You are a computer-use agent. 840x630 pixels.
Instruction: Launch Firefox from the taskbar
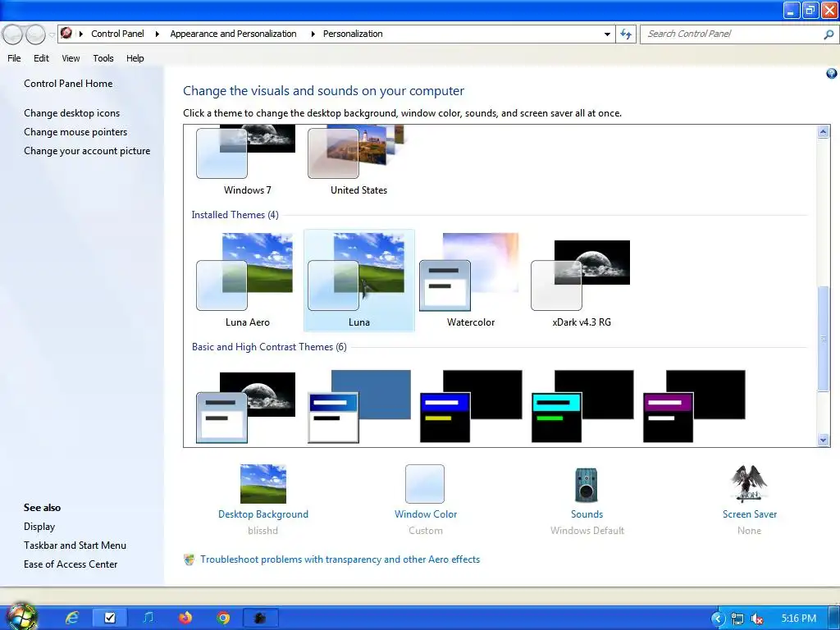(x=185, y=618)
